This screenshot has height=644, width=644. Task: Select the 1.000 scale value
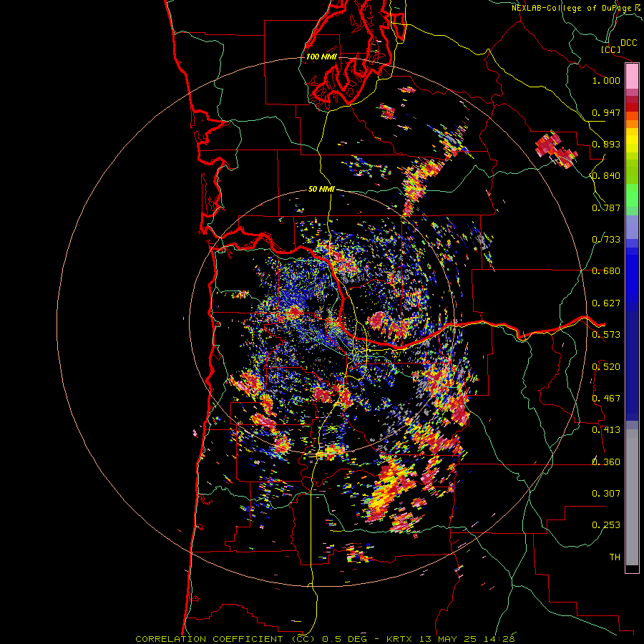(606, 80)
